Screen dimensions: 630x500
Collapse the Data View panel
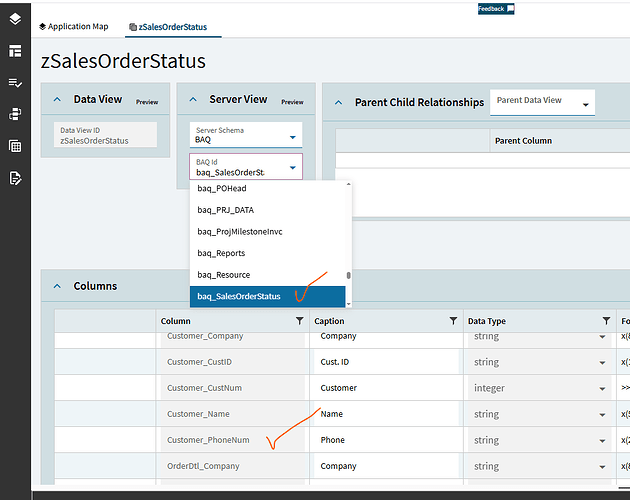click(x=58, y=100)
